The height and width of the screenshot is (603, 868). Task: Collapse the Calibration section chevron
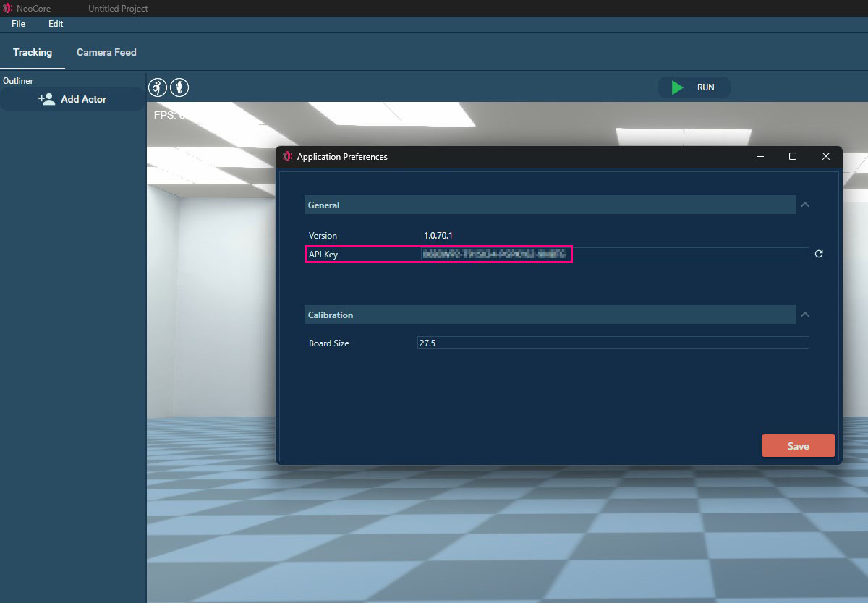pyautogui.click(x=805, y=315)
